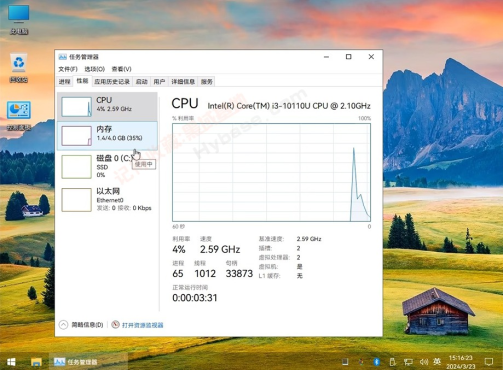The width and height of the screenshot is (503, 370).
Task: Select the CPU item in the sidebar
Action: point(107,107)
